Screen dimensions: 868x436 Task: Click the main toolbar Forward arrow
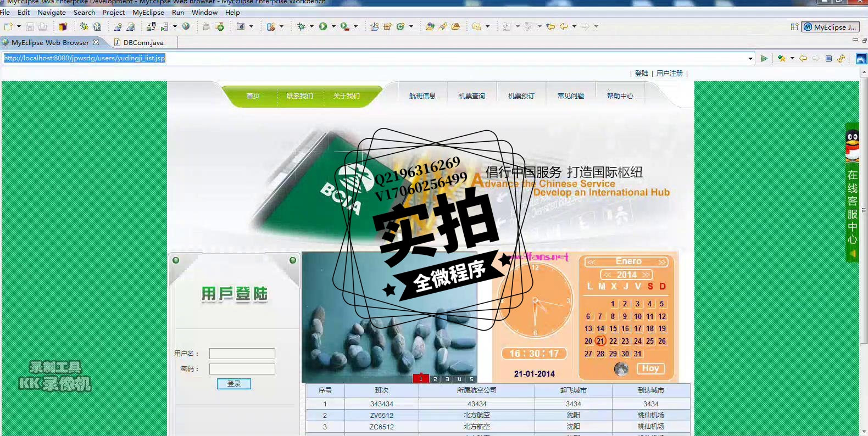tap(586, 26)
